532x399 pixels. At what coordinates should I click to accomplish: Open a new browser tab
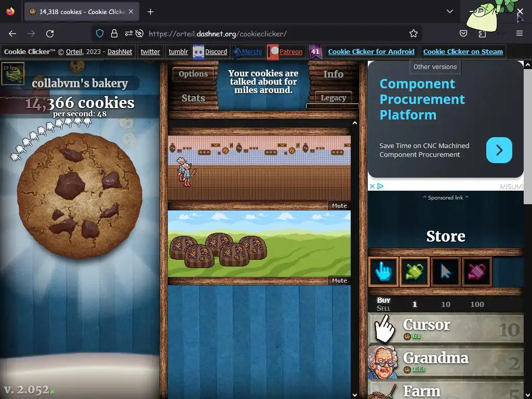coord(150,12)
